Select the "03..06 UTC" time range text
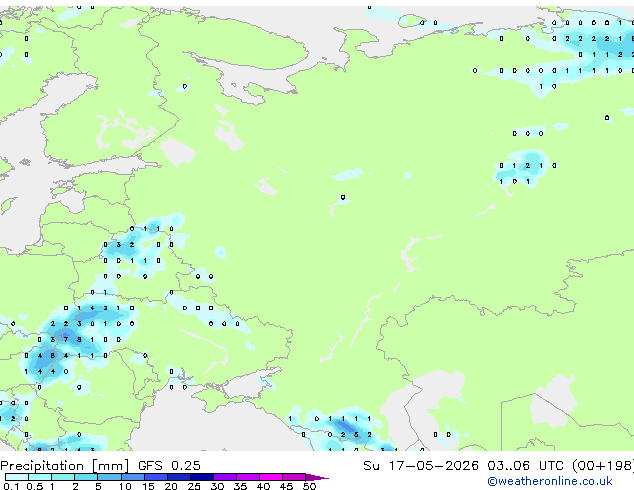The height and width of the screenshot is (490, 634). tap(525, 465)
